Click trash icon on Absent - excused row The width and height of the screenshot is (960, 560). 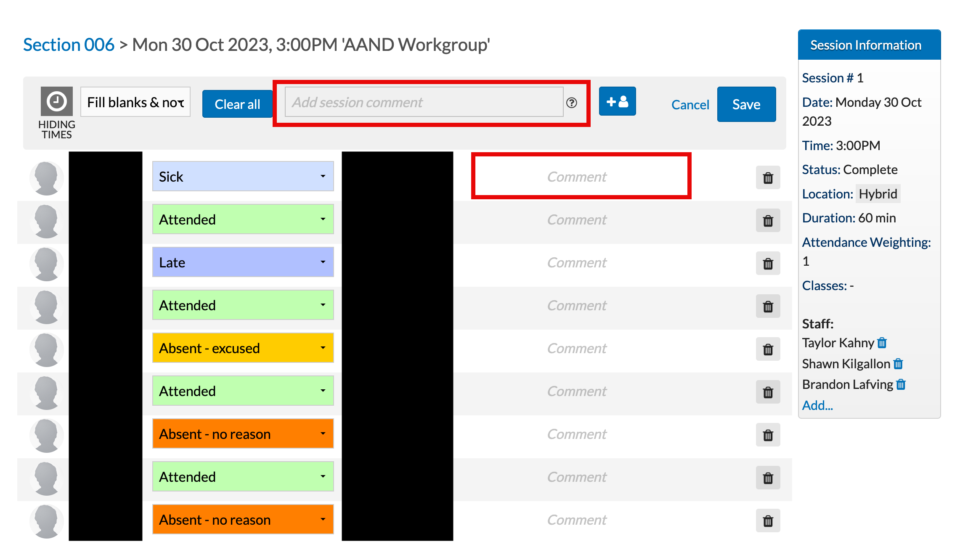[768, 349]
